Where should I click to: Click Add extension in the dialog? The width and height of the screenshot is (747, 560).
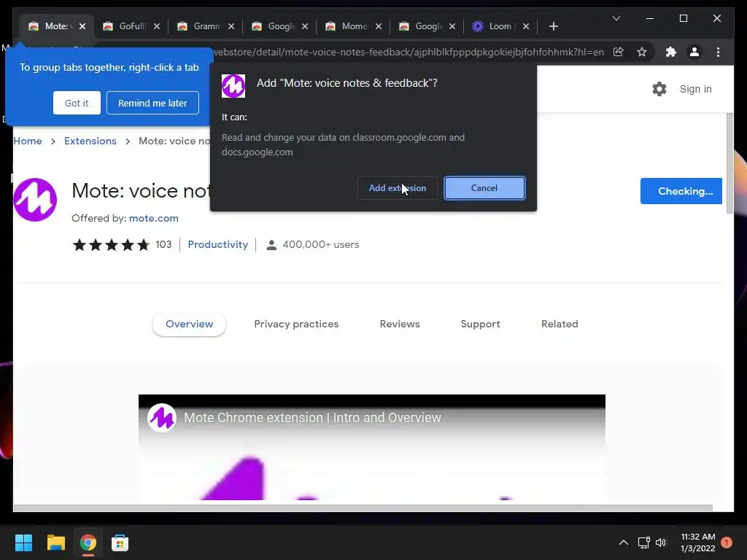398,188
